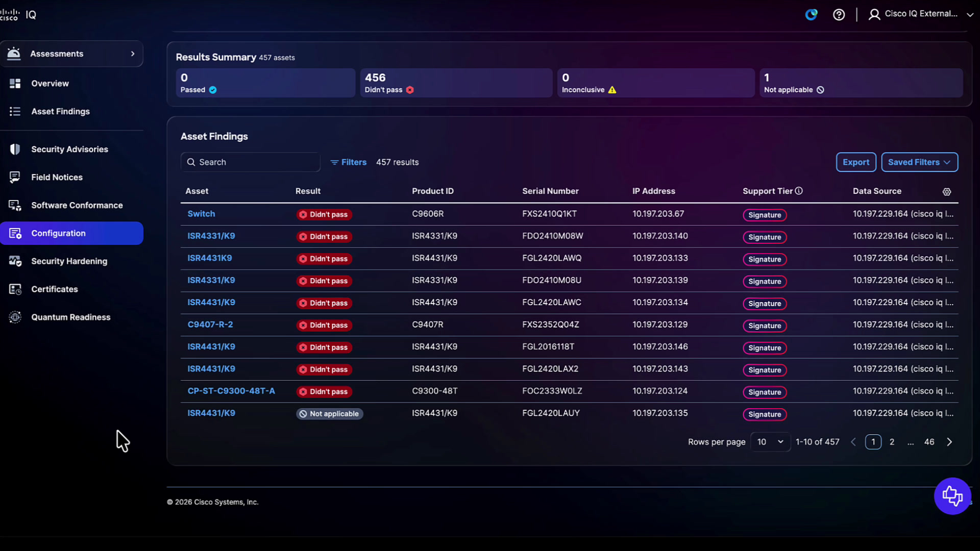Image resolution: width=980 pixels, height=551 pixels.
Task: Filter by the Not applicable summary card
Action: 861,83
